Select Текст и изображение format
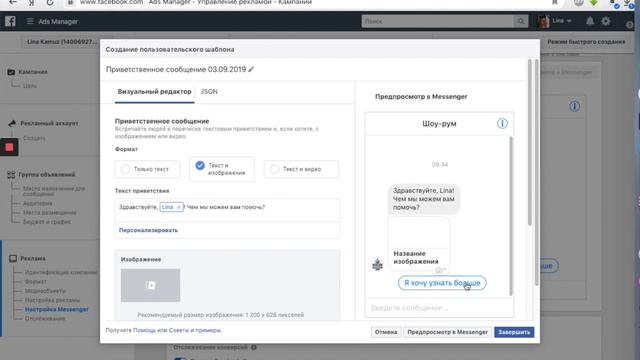 (x=222, y=169)
